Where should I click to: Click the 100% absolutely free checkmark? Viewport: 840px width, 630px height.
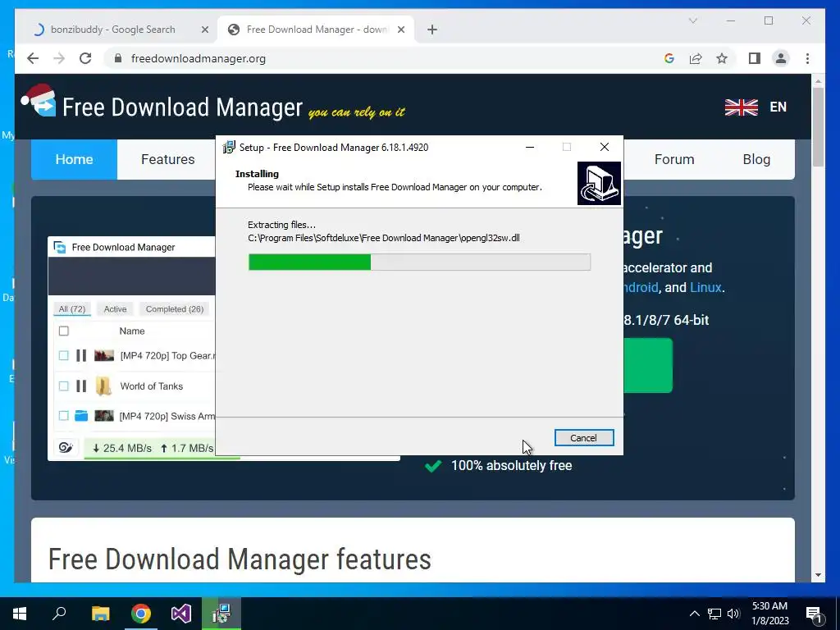point(433,466)
